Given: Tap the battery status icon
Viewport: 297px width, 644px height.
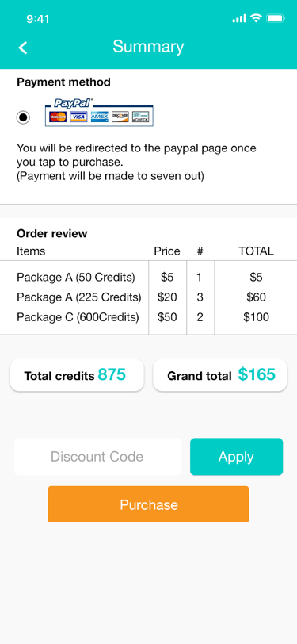Looking at the screenshot, I should [x=276, y=18].
